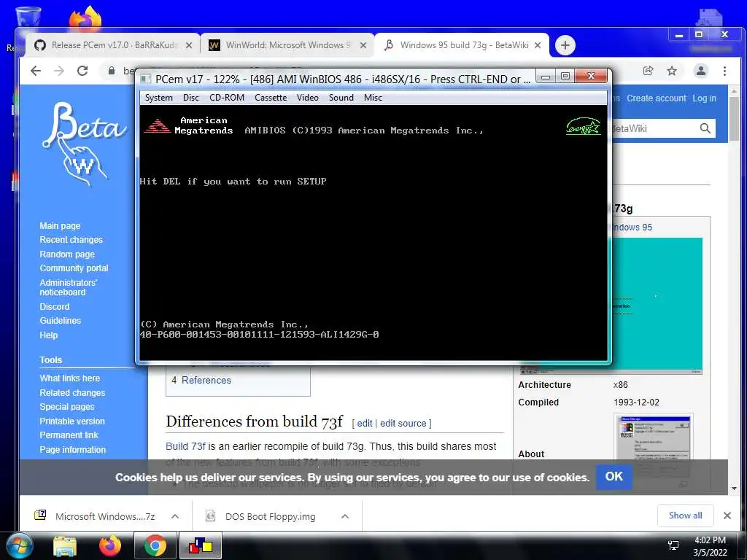Open Recent changes
747x560 pixels.
click(x=71, y=239)
